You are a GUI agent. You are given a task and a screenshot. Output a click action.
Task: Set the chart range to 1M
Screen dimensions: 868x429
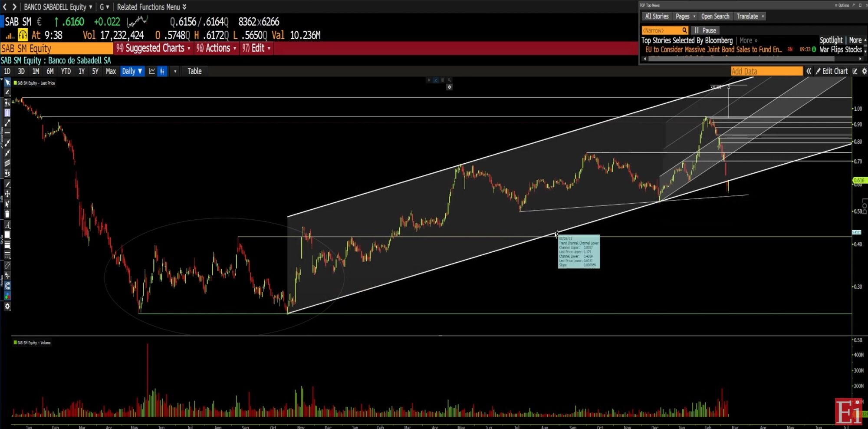click(x=36, y=71)
